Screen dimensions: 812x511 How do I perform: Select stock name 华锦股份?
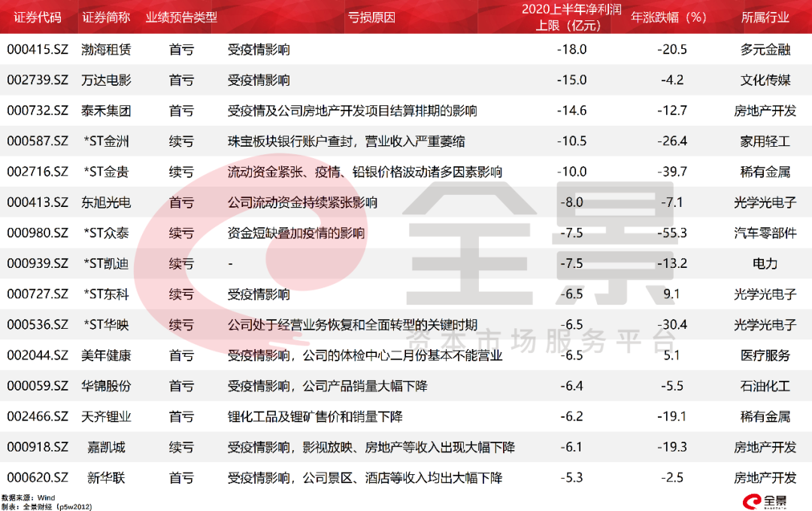106,386
